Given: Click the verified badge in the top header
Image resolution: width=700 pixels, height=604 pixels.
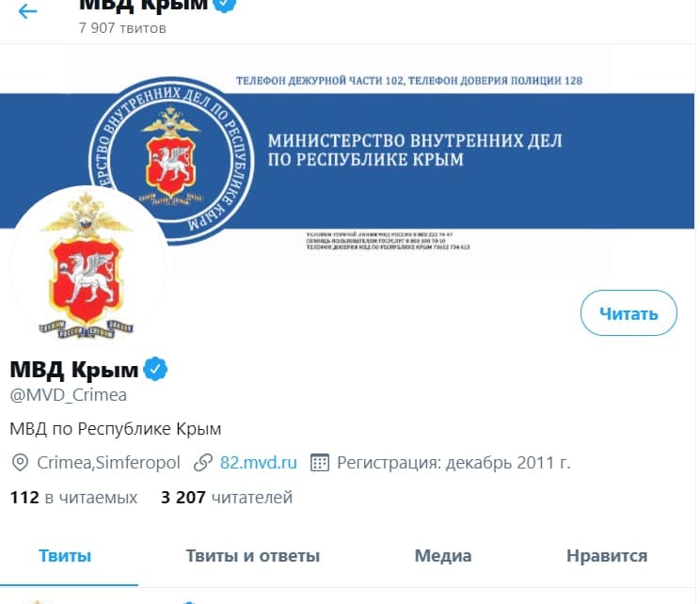Looking at the screenshot, I should 225,4.
